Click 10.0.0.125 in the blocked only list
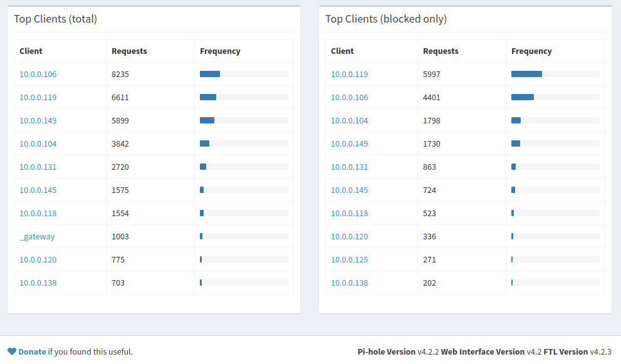This screenshot has height=364, width=621. click(349, 259)
